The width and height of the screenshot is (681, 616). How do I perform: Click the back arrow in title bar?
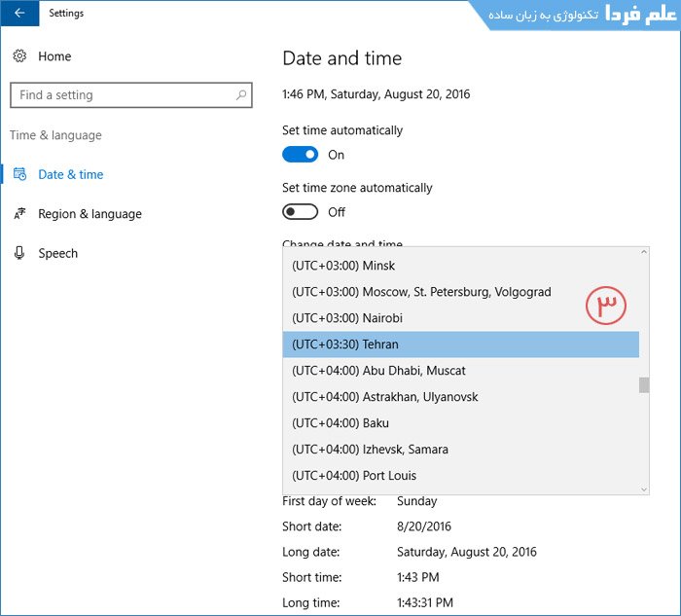19,14
